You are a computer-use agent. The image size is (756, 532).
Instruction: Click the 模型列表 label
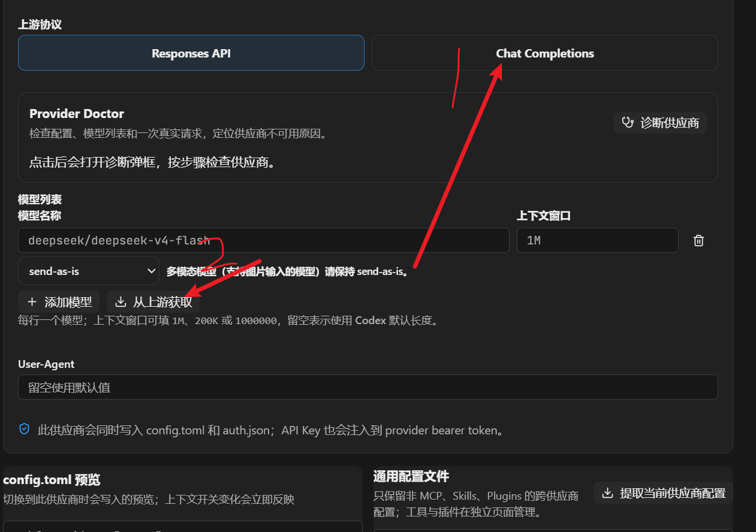pyautogui.click(x=40, y=199)
